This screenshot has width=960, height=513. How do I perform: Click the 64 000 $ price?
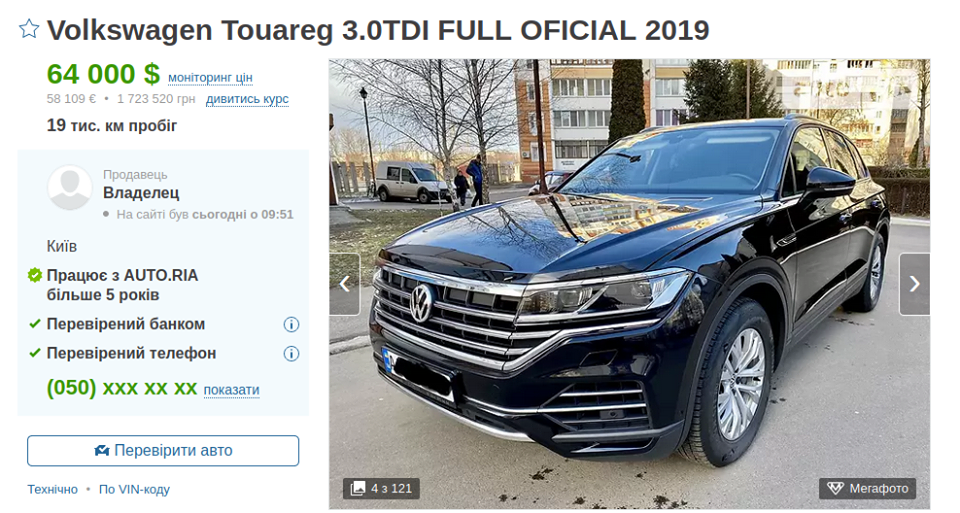click(103, 74)
